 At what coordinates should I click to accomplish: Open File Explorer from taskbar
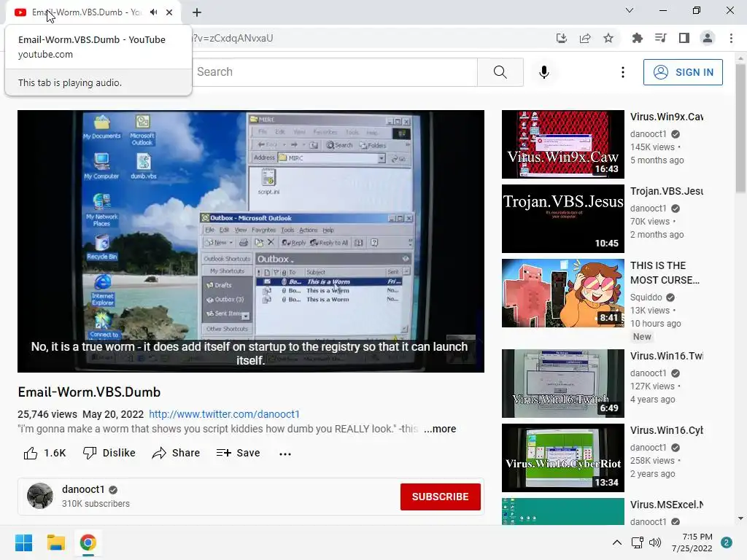[55, 542]
